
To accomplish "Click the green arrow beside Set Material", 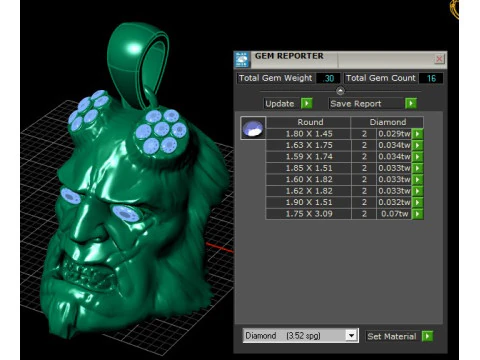I will tap(427, 336).
